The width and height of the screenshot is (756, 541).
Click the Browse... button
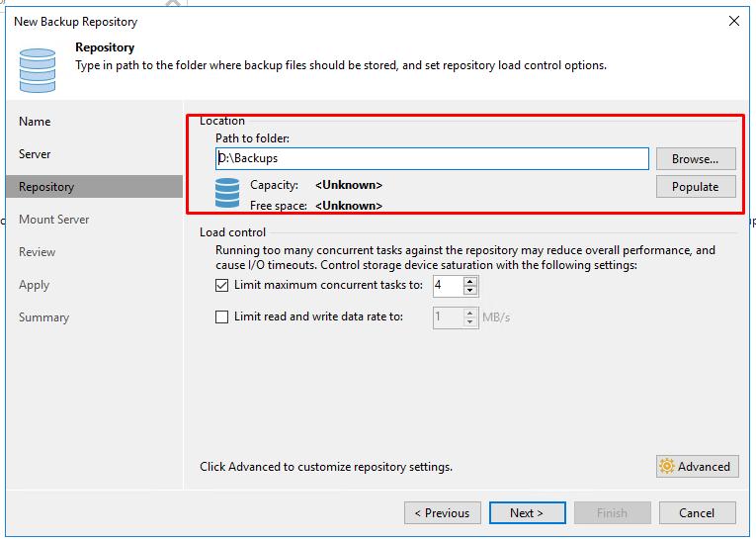pos(696,159)
